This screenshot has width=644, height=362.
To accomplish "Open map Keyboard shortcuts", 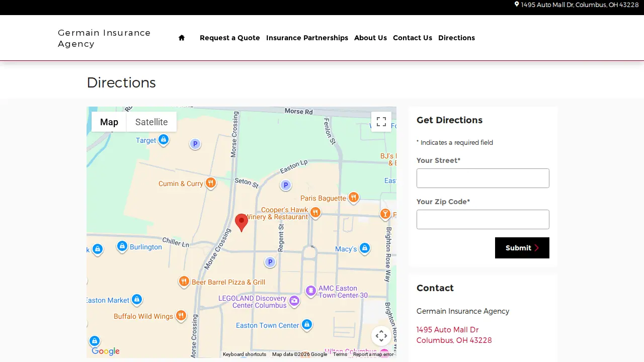I will (x=245, y=354).
